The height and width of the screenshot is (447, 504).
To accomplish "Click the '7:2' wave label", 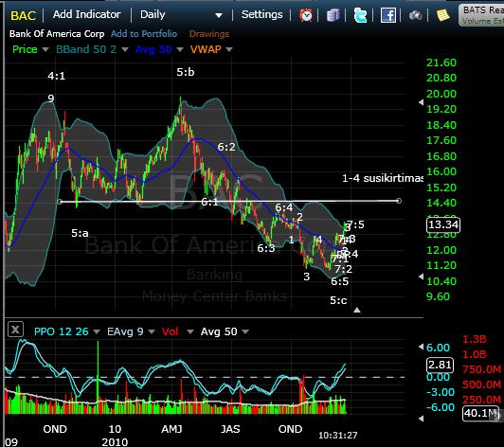I will click(344, 269).
